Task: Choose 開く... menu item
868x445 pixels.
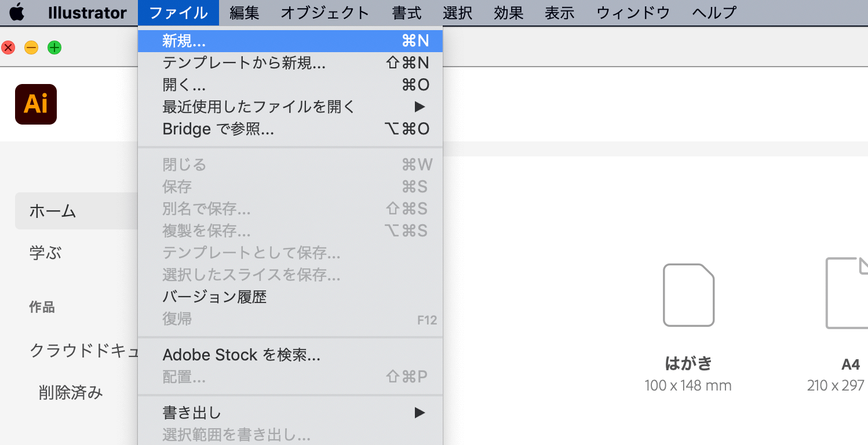Action: (x=290, y=85)
